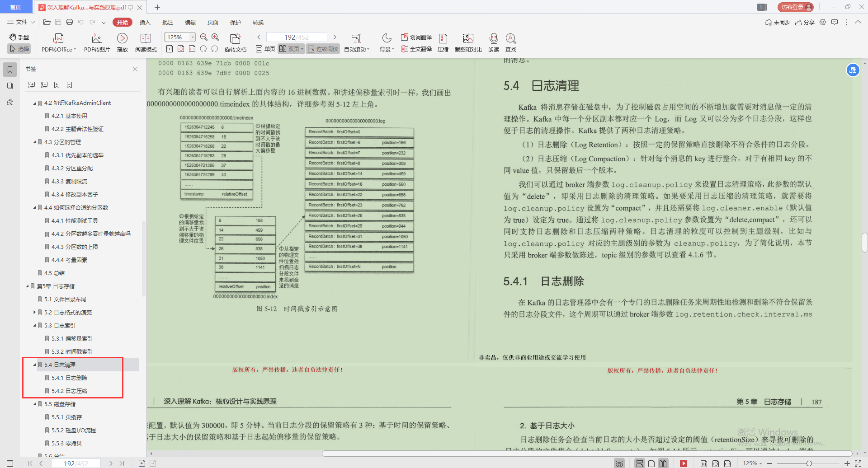Enable eye-protection mode via moon icon

(x=387, y=38)
